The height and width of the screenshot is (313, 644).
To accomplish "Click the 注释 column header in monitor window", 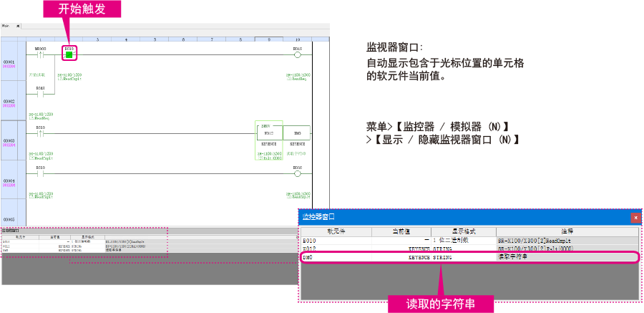I will (x=567, y=231).
